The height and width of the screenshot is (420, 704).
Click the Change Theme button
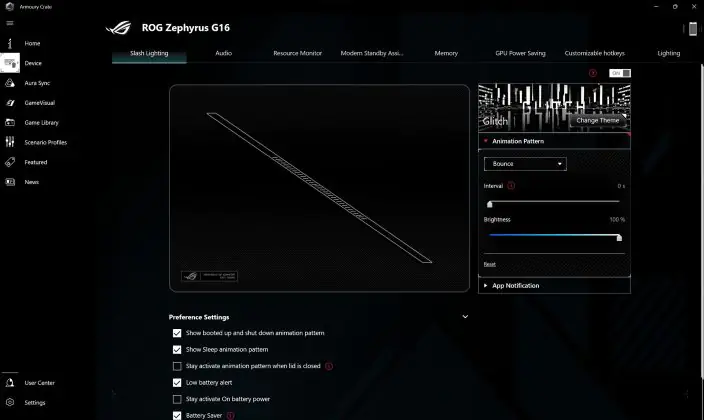click(x=598, y=120)
